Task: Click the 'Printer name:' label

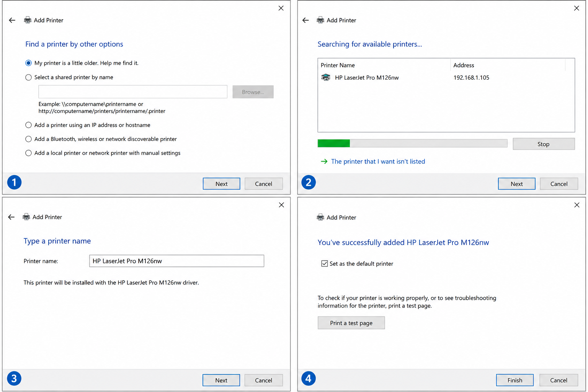Action: coord(41,261)
